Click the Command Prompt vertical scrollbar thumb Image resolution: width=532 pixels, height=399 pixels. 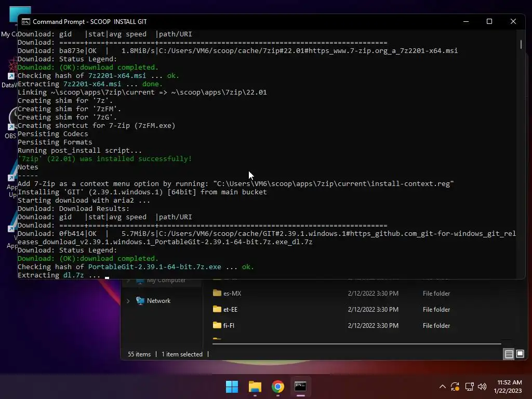tap(521, 44)
